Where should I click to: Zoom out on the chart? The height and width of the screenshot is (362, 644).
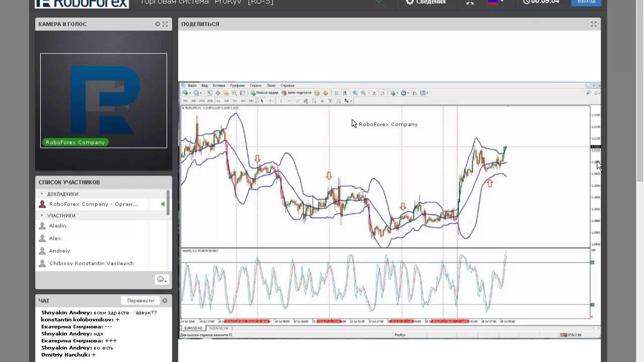coord(363,93)
